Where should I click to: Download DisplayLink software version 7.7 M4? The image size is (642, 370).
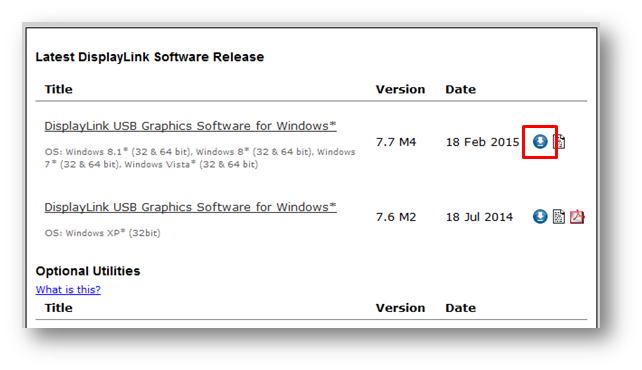[540, 142]
